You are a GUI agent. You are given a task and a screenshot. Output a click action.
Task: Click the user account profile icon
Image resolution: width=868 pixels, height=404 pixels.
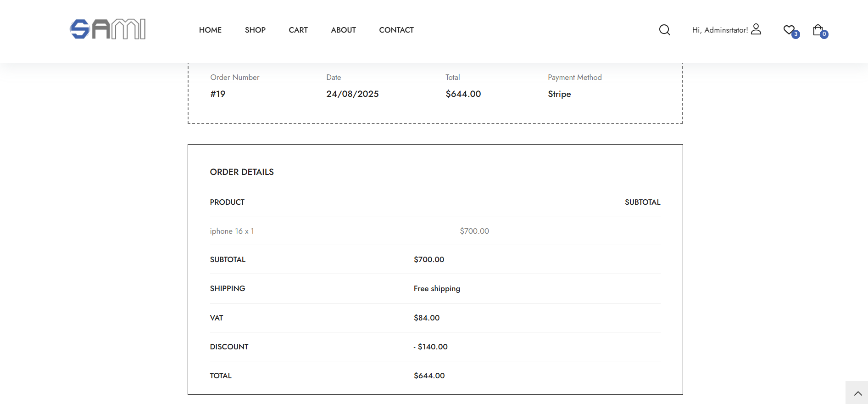(756, 29)
